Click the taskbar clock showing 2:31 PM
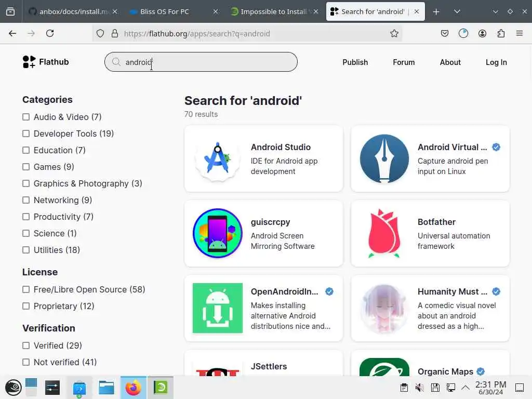532x399 pixels. [490, 388]
